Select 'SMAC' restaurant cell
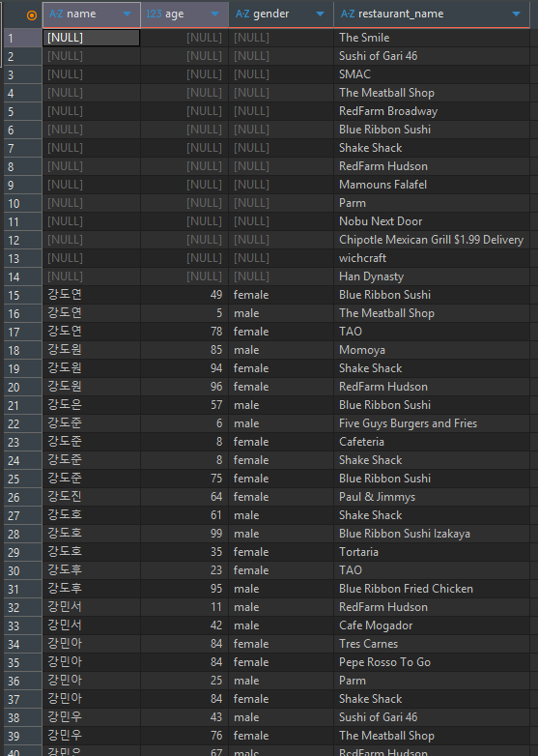 point(432,74)
